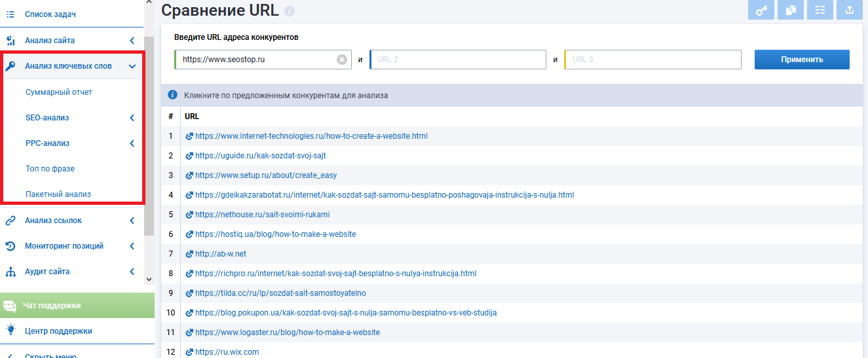Click the copy pages icon button
The width and height of the screenshot is (868, 358).
[791, 10]
